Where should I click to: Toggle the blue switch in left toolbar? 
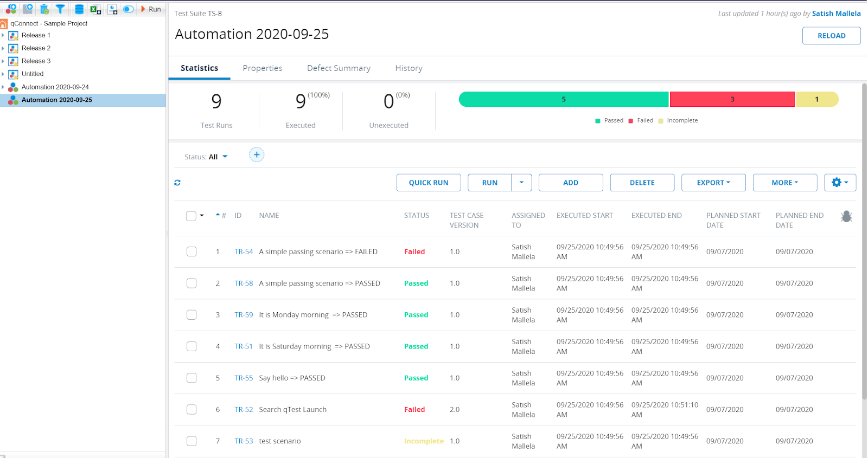tap(128, 9)
